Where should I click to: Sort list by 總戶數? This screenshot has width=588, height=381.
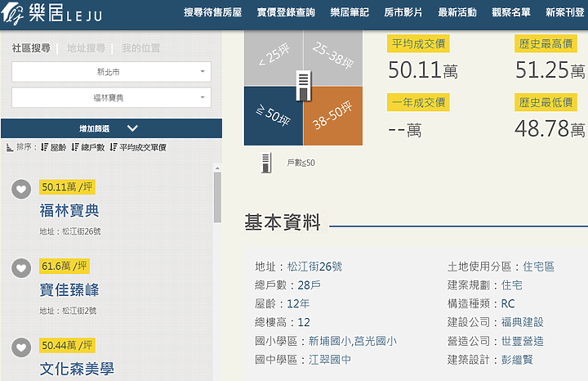(88, 147)
